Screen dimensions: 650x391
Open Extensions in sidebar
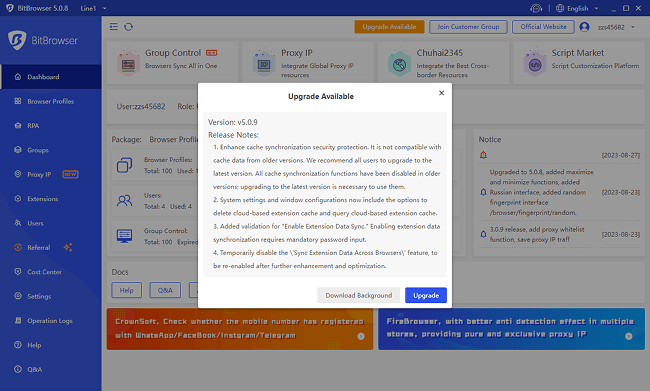tap(51, 199)
